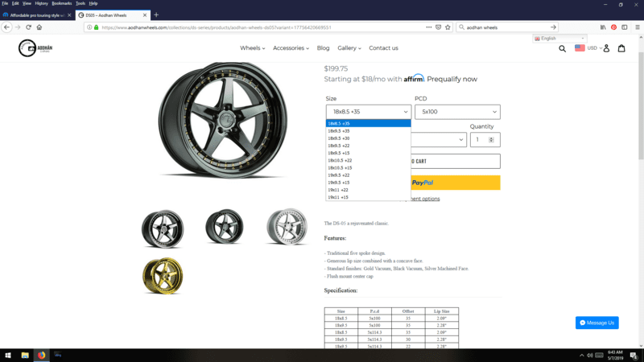Open the History menu
The width and height of the screenshot is (644, 362).
click(x=41, y=3)
